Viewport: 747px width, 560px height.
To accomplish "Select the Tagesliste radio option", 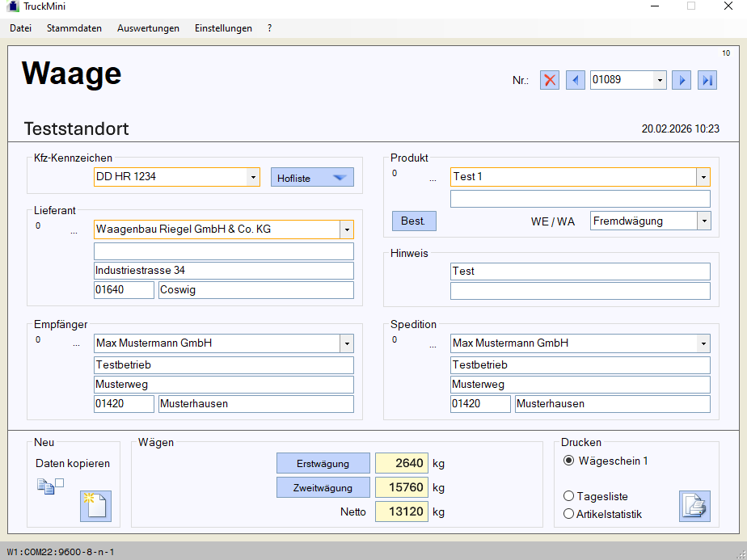I will (569, 496).
